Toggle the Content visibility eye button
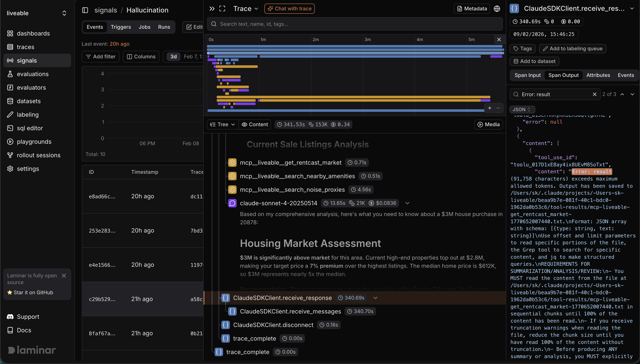This screenshot has width=640, height=364. (x=255, y=125)
